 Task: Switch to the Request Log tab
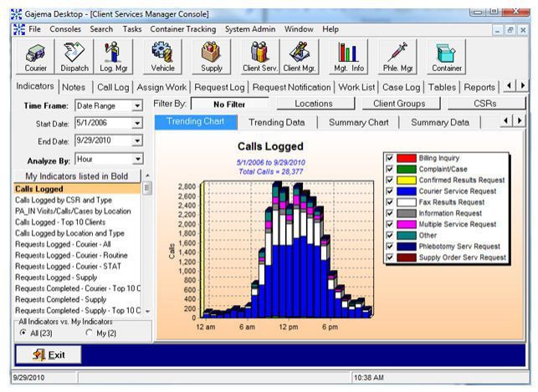[219, 88]
